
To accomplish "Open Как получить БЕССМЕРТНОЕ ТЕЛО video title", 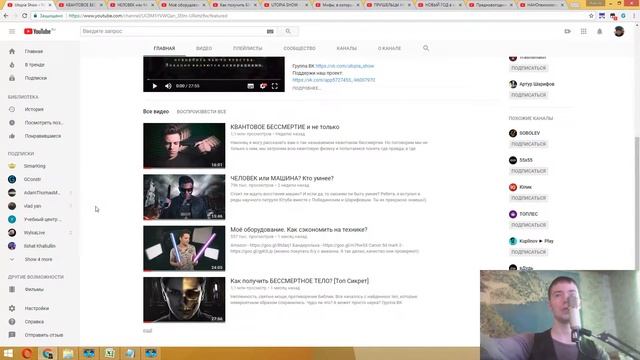I will [x=300, y=281].
